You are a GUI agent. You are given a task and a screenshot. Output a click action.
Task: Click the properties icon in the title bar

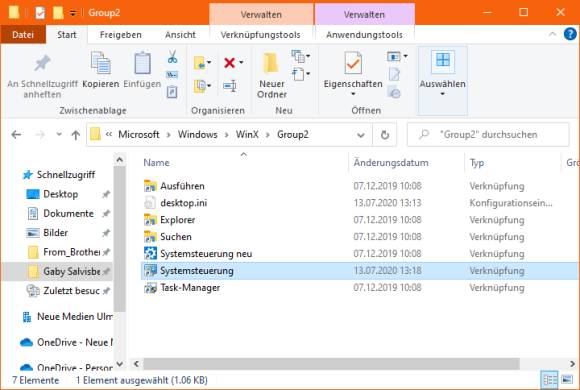(40, 13)
